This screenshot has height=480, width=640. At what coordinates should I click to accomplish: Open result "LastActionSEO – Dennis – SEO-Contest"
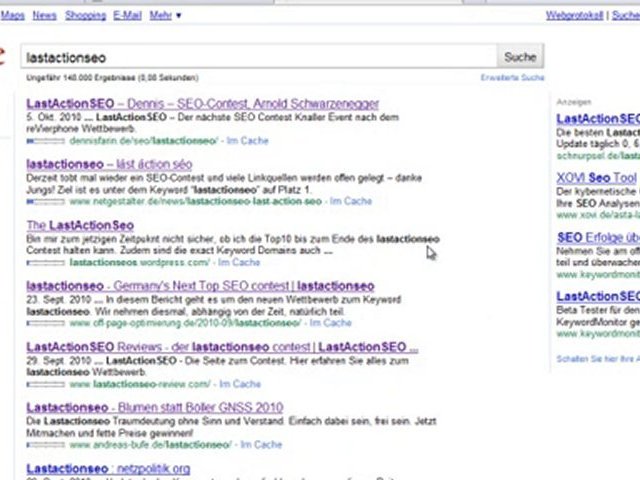tap(202, 103)
